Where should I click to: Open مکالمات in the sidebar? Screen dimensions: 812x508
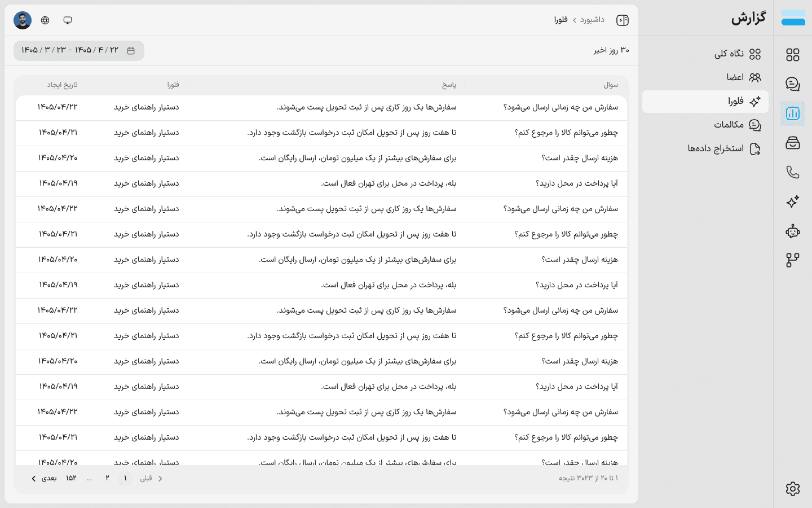[x=705, y=125]
